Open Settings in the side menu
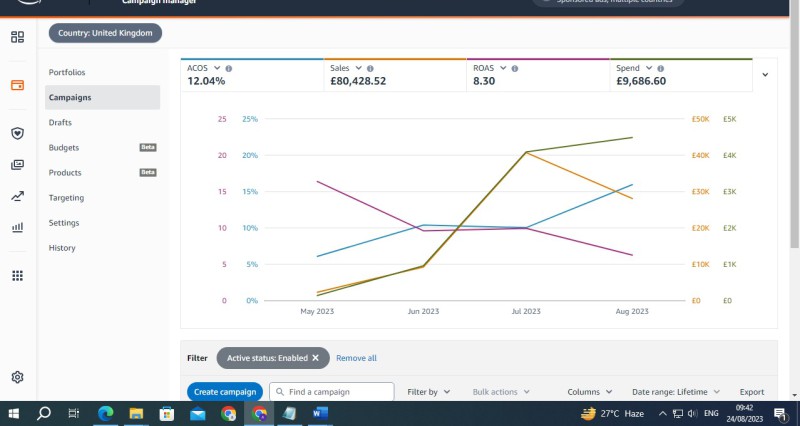 click(x=64, y=223)
